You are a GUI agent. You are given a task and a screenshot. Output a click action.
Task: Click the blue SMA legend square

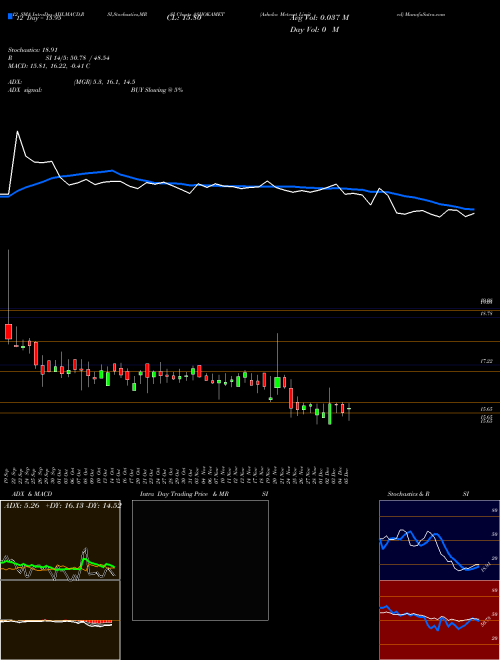point(11,17)
